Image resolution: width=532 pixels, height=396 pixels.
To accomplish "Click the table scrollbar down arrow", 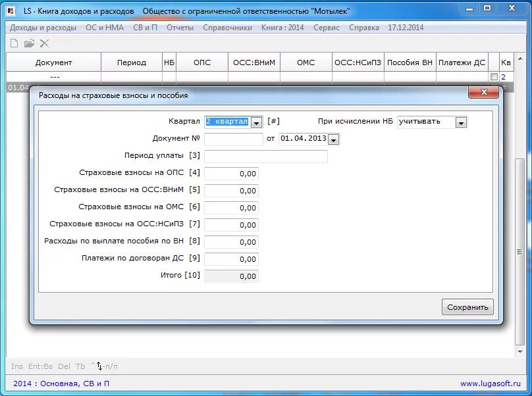I will pyautogui.click(x=519, y=351).
